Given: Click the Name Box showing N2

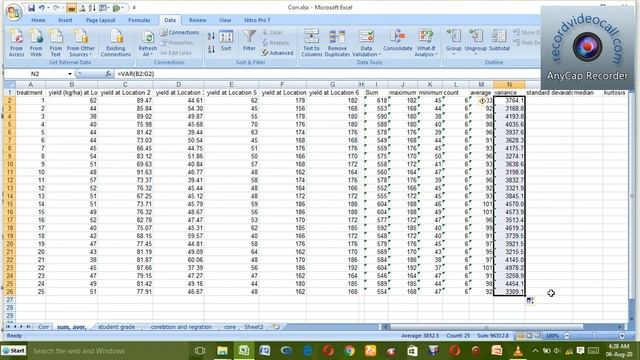Looking at the screenshot, I should point(35,74).
